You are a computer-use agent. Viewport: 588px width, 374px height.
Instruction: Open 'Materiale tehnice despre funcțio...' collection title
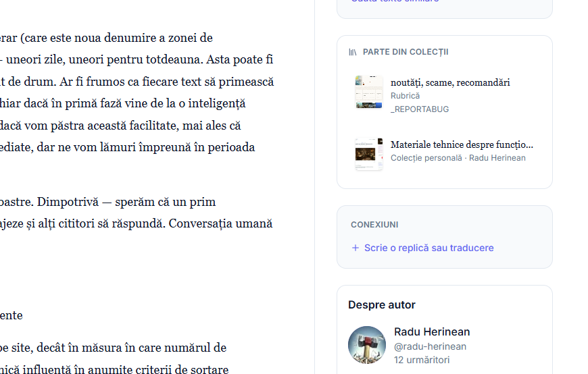click(462, 144)
